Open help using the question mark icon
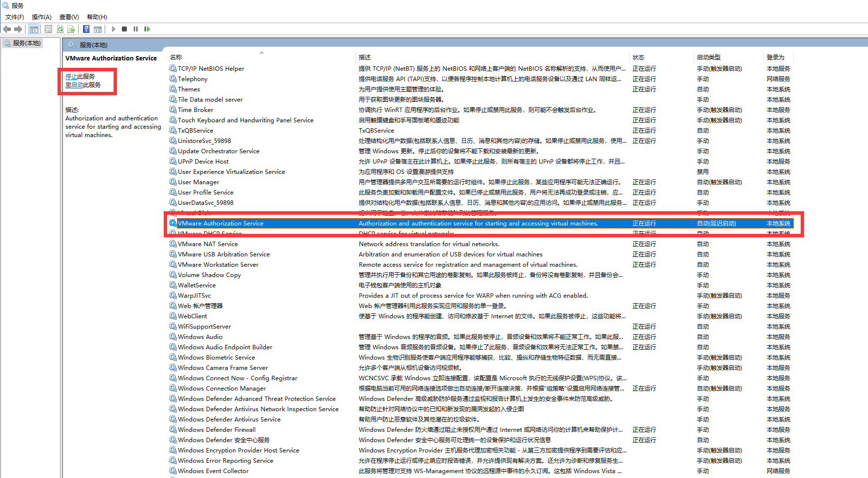 (86, 29)
